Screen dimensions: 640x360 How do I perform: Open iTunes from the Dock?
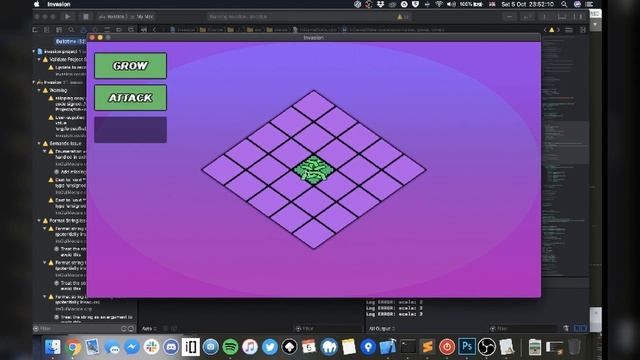point(250,347)
